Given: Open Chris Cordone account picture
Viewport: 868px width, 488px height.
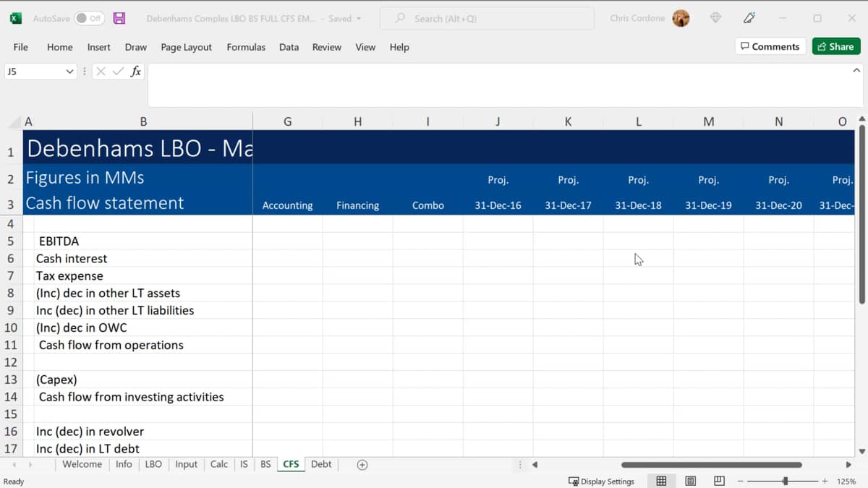Looking at the screenshot, I should click(681, 18).
